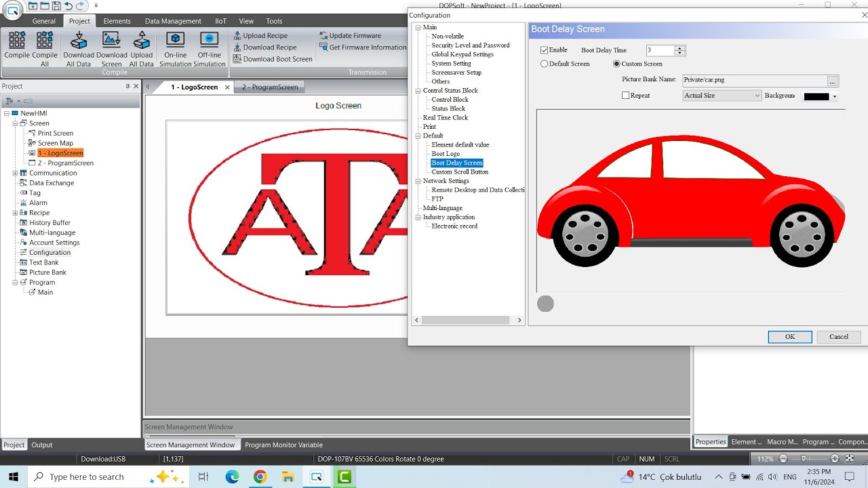Click the New Project quick-access icon
Screen dimensions: 868x488
point(33,6)
